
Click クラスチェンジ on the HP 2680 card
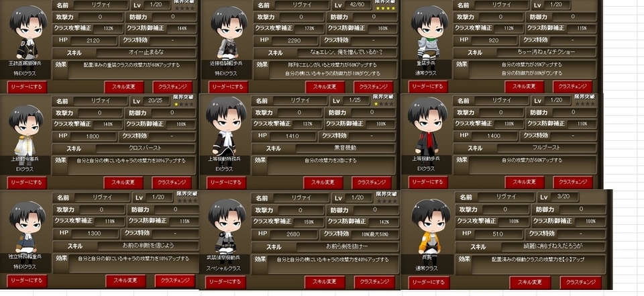point(374,283)
